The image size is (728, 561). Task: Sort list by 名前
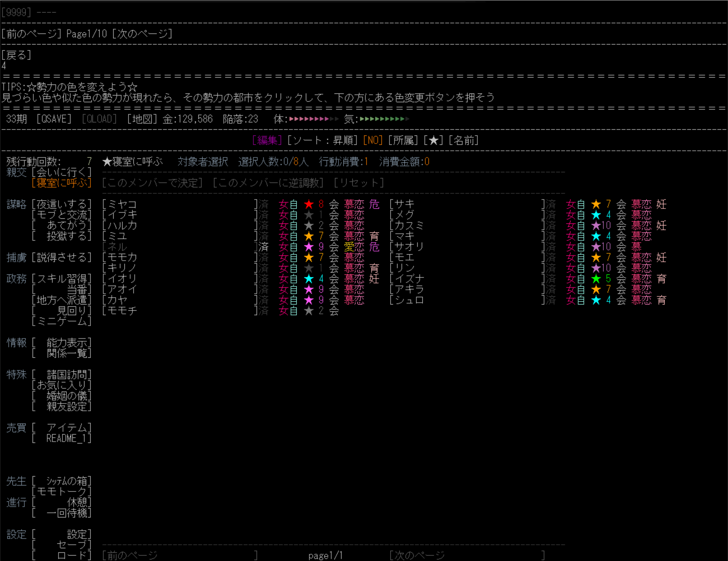pos(464,141)
